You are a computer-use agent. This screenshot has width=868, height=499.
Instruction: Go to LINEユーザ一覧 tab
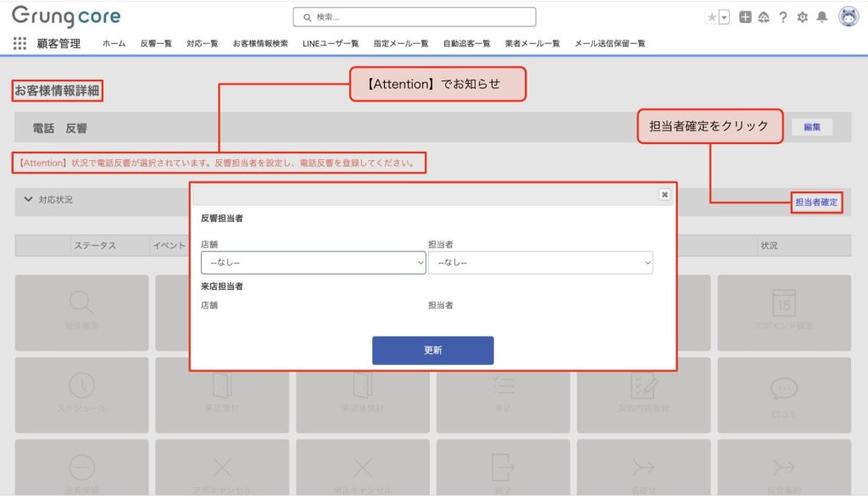point(331,43)
